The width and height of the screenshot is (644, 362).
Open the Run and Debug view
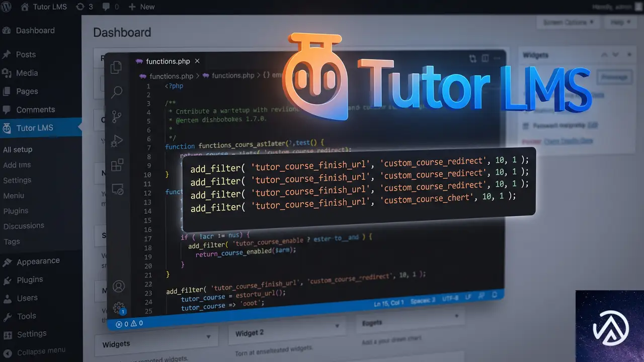(x=117, y=141)
